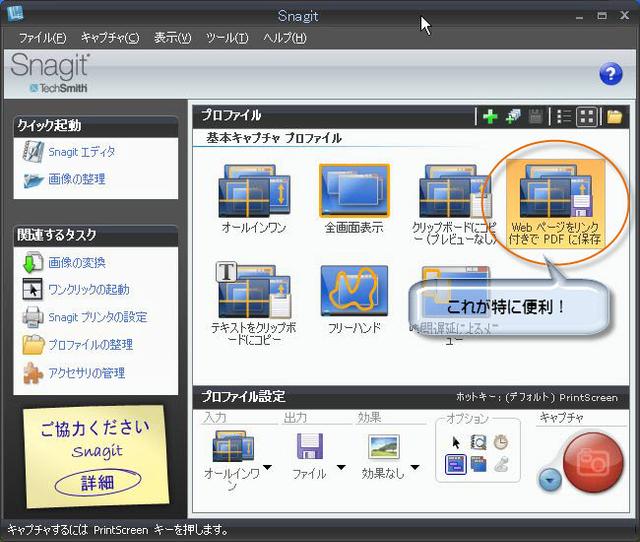Click the blue help question mark icon
Image resolution: width=640 pixels, height=542 pixels.
[610, 73]
